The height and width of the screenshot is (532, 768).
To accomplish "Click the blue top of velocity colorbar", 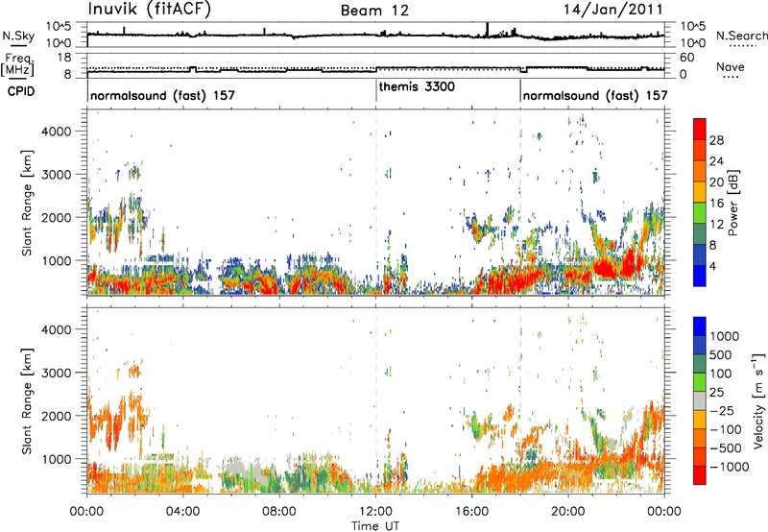I will (x=700, y=326).
